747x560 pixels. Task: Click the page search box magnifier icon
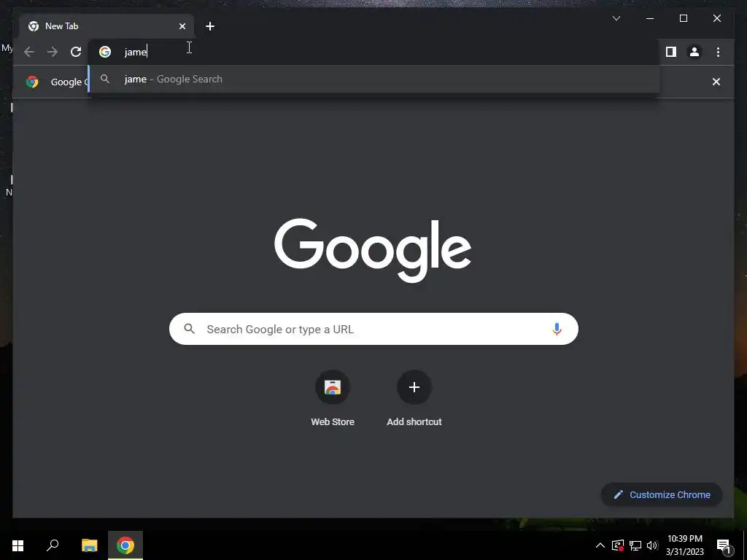(189, 329)
